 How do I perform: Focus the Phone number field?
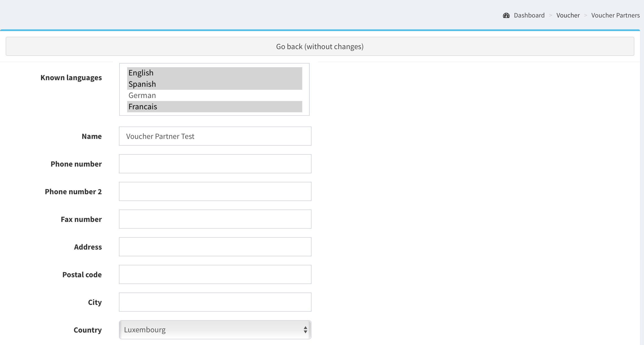(x=215, y=164)
